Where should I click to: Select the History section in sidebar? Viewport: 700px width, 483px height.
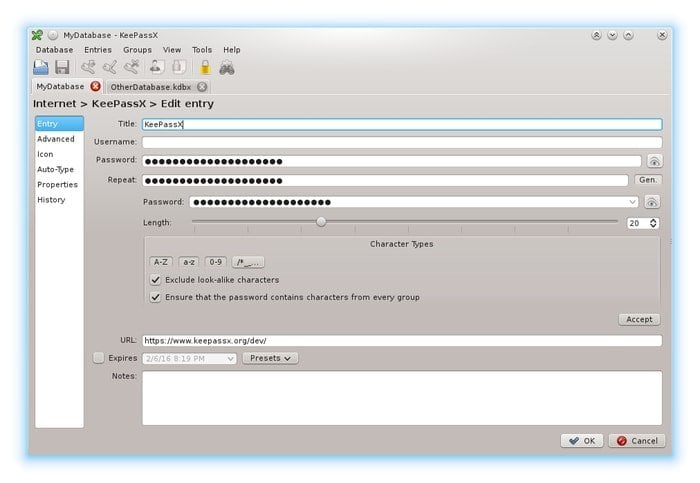click(59, 200)
